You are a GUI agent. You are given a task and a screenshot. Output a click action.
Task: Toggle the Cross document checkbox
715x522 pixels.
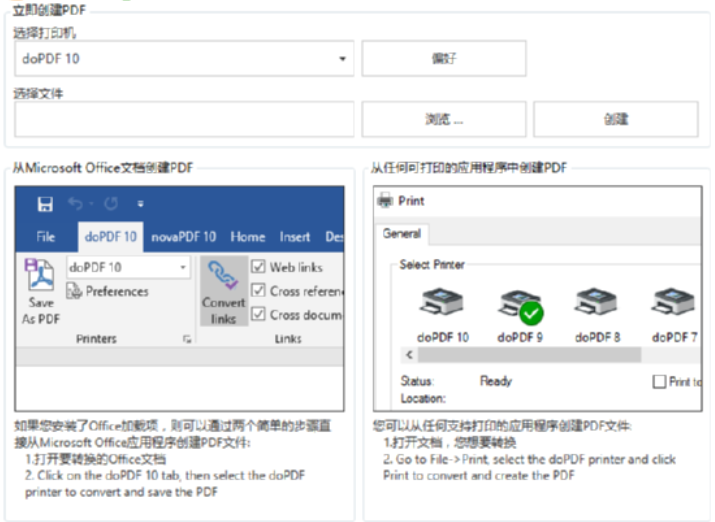pos(258,314)
